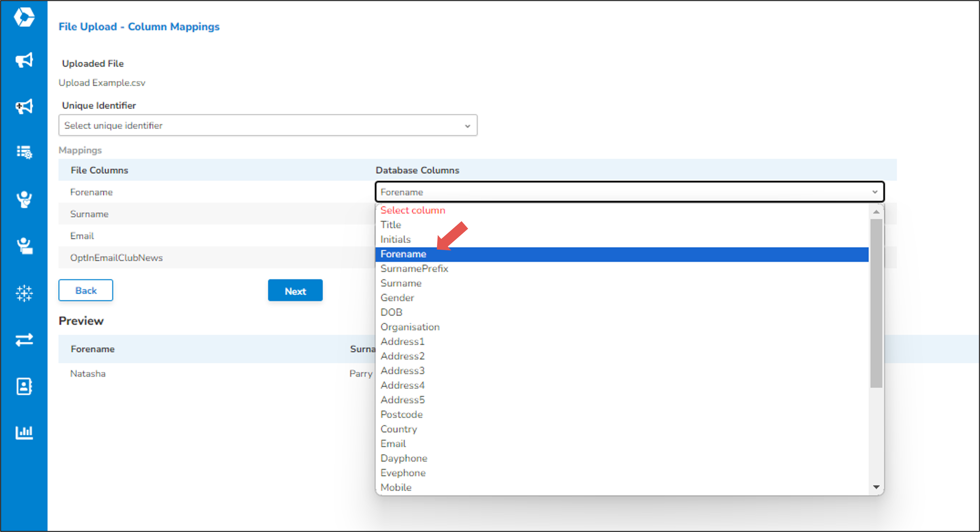This screenshot has height=532, width=980.
Task: Select Mobile from the column list
Action: [622, 488]
